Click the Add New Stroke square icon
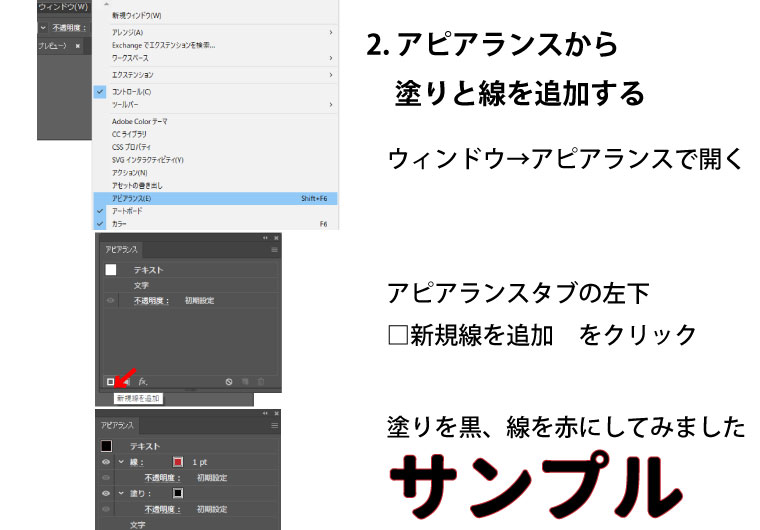This screenshot has height=530, width=760. pos(110,381)
